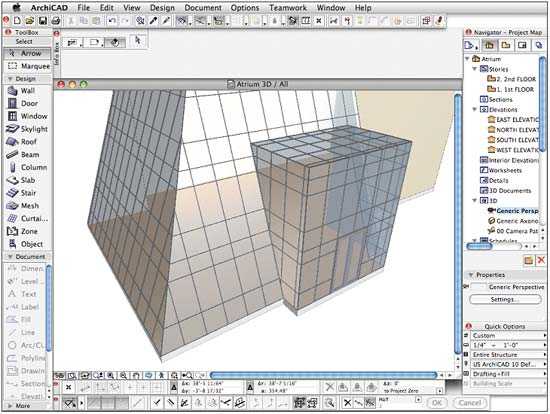Open the Drafting+Fill quick option dropdown
This screenshot has height=414, width=550.
click(508, 374)
